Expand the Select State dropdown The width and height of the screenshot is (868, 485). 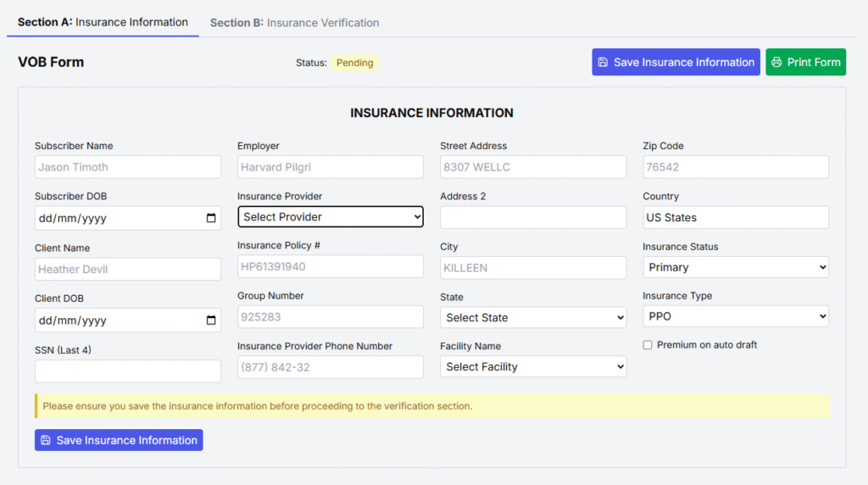point(532,318)
